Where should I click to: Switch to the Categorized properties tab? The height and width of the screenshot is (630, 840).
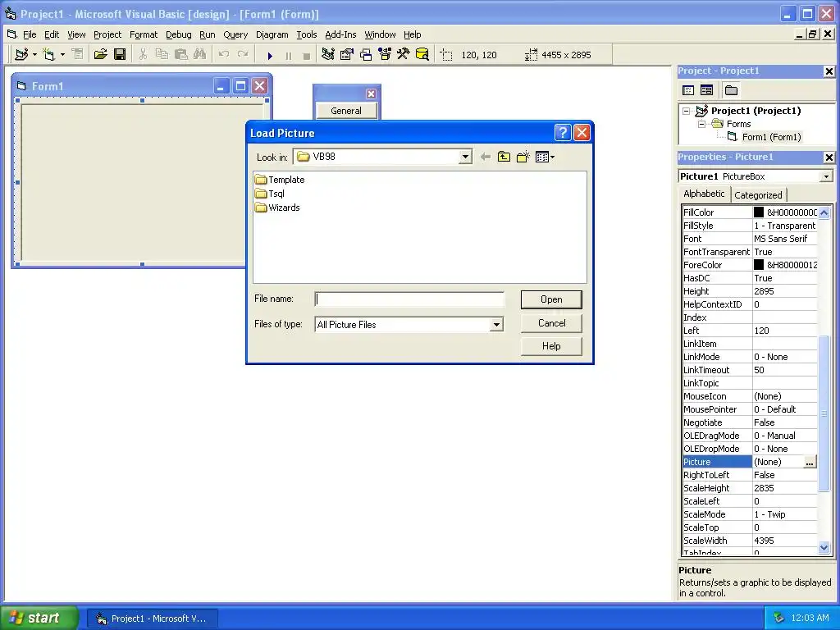[758, 195]
